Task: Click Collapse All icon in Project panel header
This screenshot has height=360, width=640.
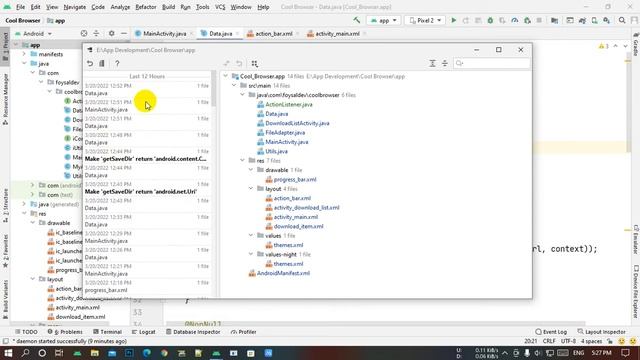Action: click(96, 33)
